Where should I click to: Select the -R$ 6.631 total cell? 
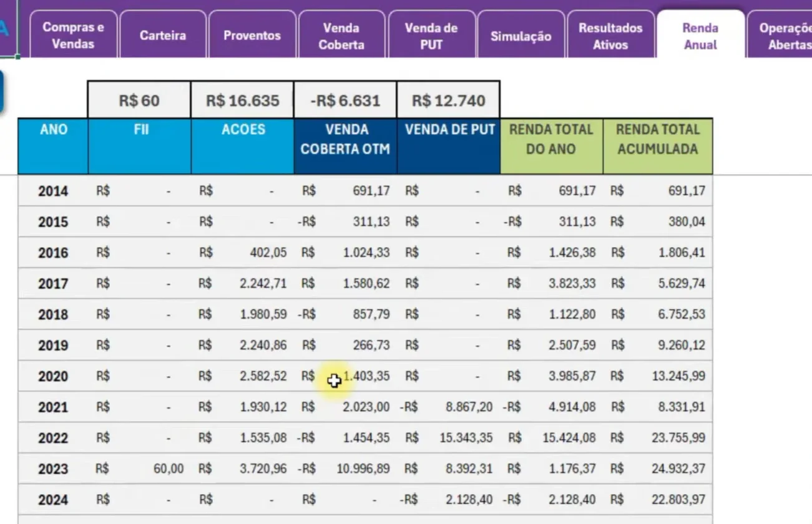tap(345, 100)
